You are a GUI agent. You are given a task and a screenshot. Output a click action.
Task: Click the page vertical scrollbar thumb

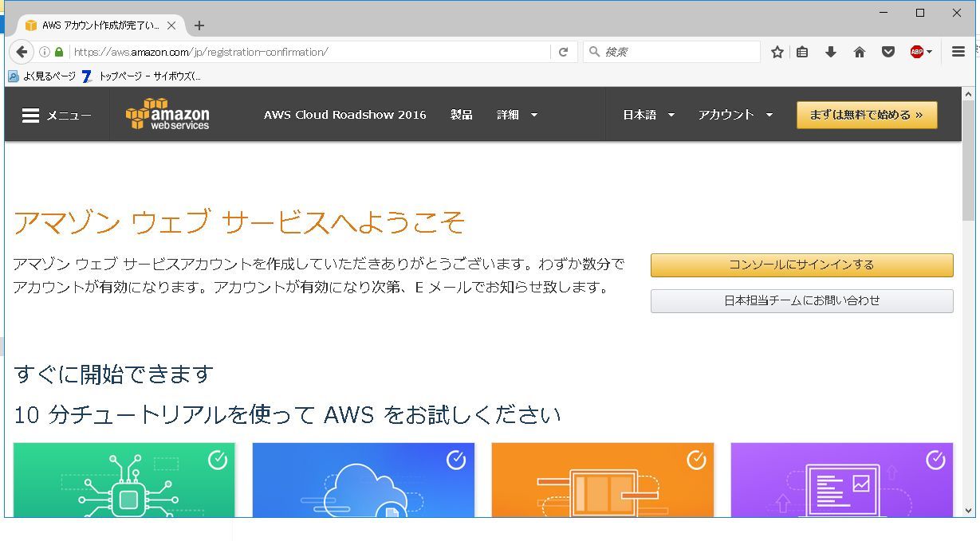pyautogui.click(x=968, y=160)
